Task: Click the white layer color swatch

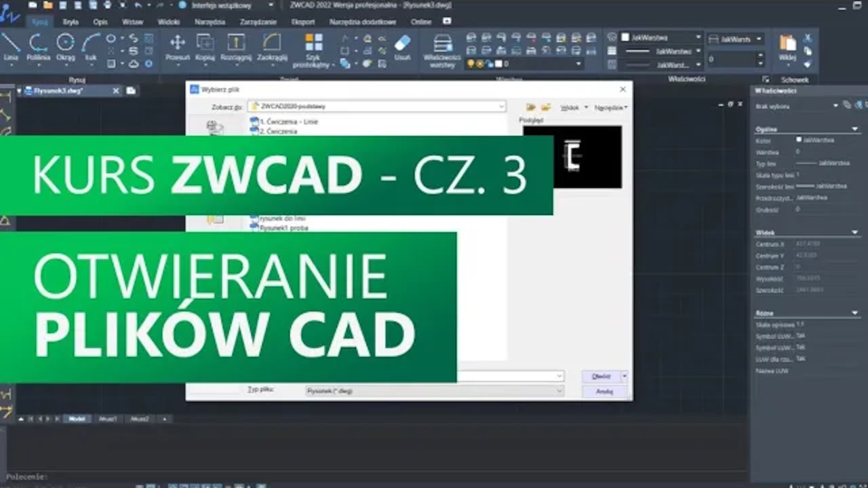Action: [x=498, y=64]
